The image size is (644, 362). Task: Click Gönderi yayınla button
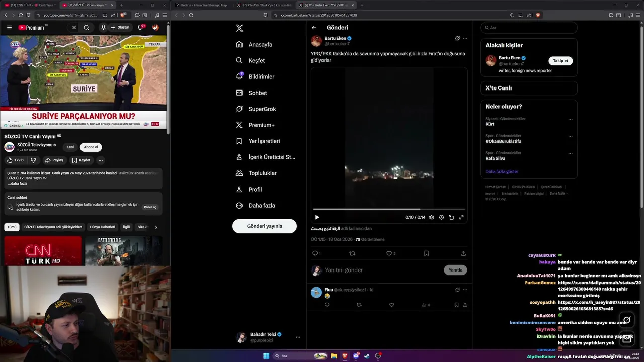point(265,226)
